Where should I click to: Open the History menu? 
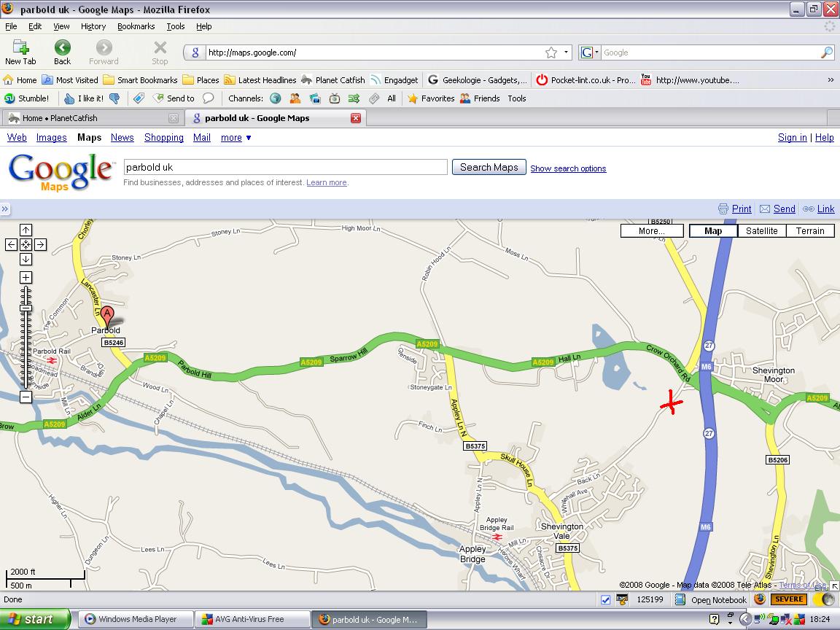pos(93,26)
